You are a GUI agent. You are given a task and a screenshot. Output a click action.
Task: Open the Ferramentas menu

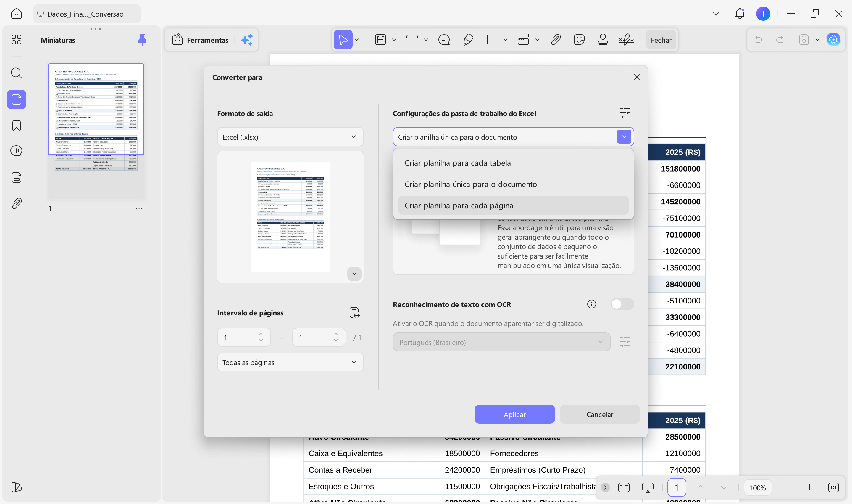[x=200, y=40]
